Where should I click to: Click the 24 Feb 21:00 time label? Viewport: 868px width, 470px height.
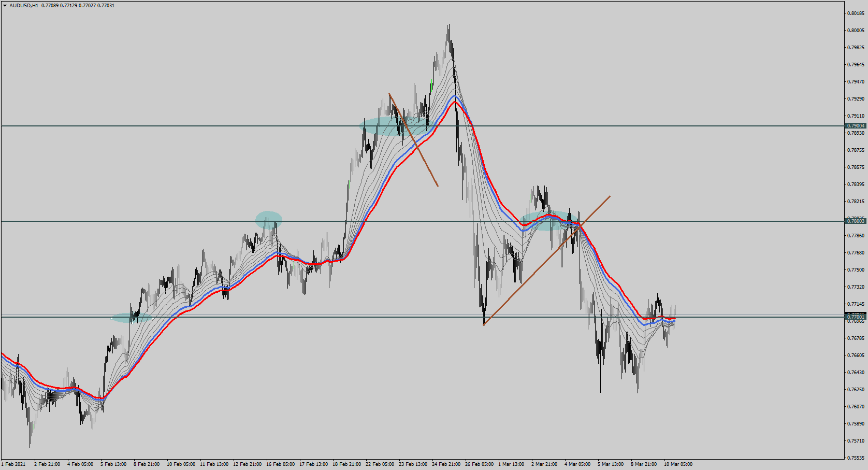(x=446, y=464)
